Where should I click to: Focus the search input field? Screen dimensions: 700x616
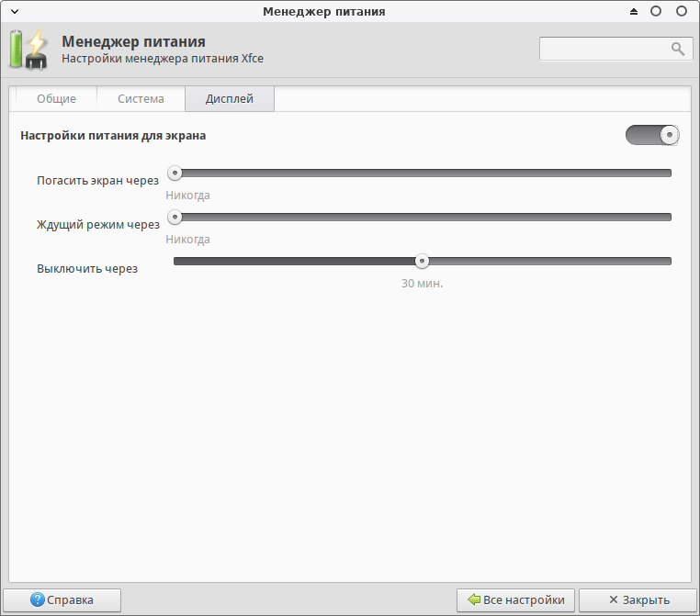click(x=616, y=49)
